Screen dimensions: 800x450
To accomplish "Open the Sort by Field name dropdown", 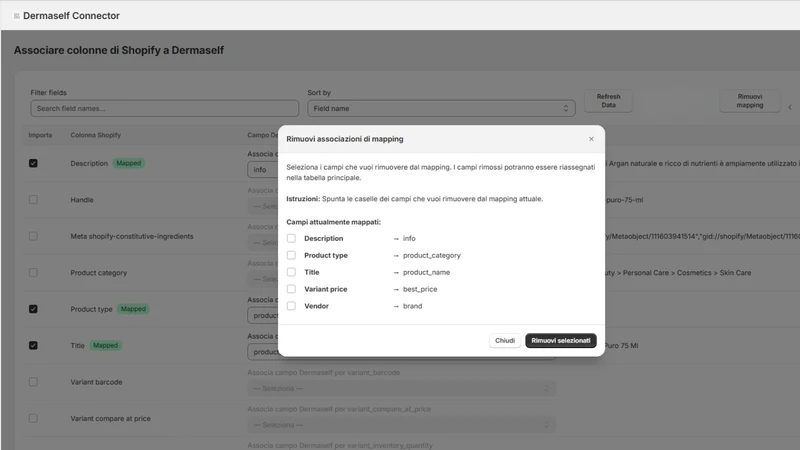I will pos(441,108).
